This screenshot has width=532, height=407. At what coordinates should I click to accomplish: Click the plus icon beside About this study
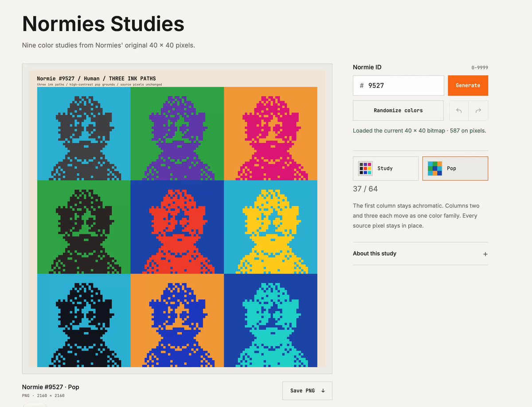click(485, 254)
